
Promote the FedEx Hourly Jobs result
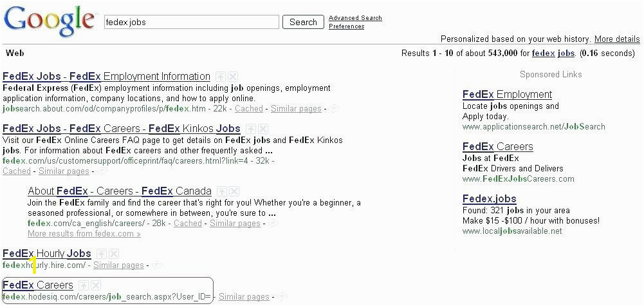point(101,254)
